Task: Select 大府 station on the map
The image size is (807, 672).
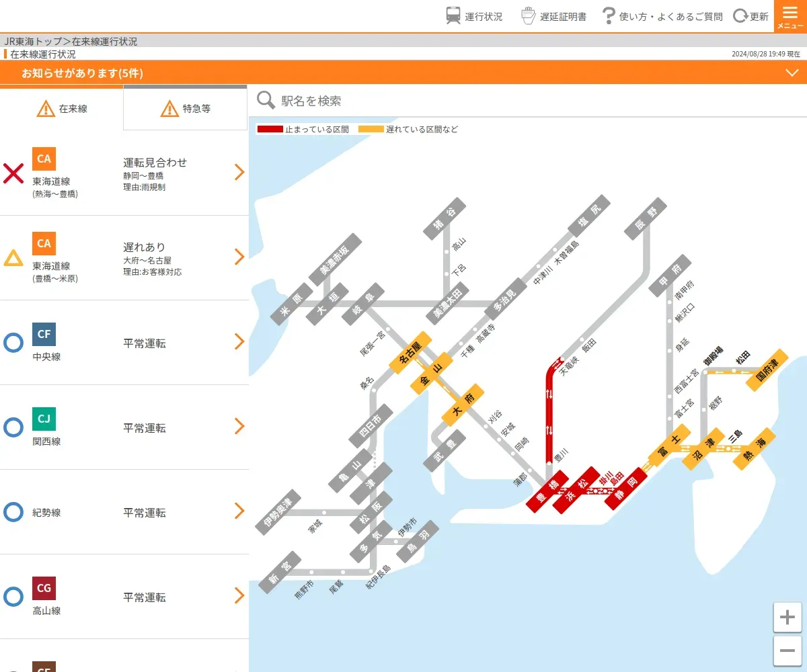Action: [463, 405]
